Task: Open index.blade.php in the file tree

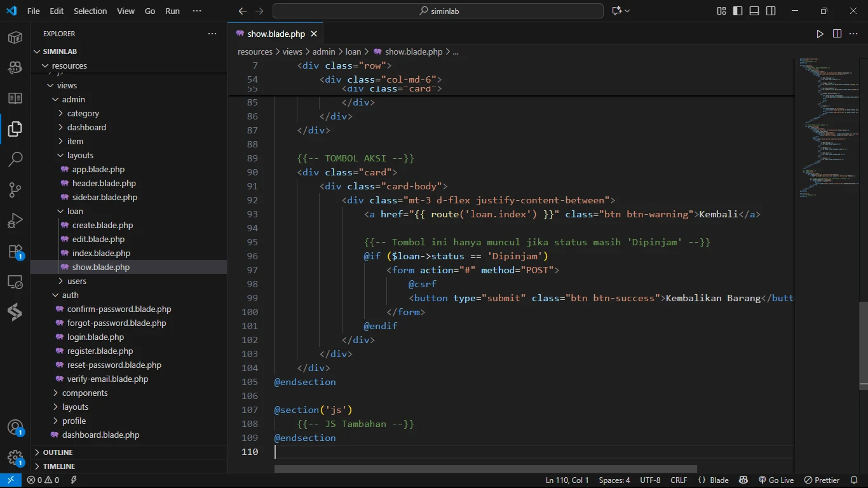Action: [101, 253]
